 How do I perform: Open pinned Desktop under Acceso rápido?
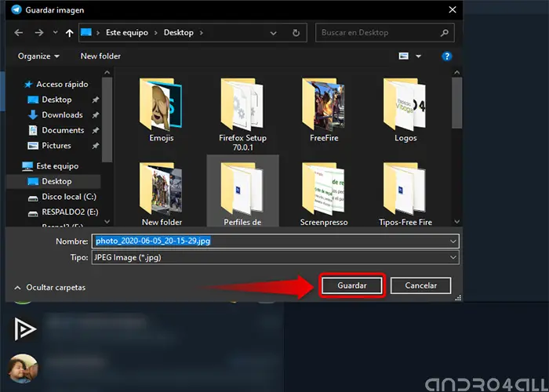(x=50, y=100)
